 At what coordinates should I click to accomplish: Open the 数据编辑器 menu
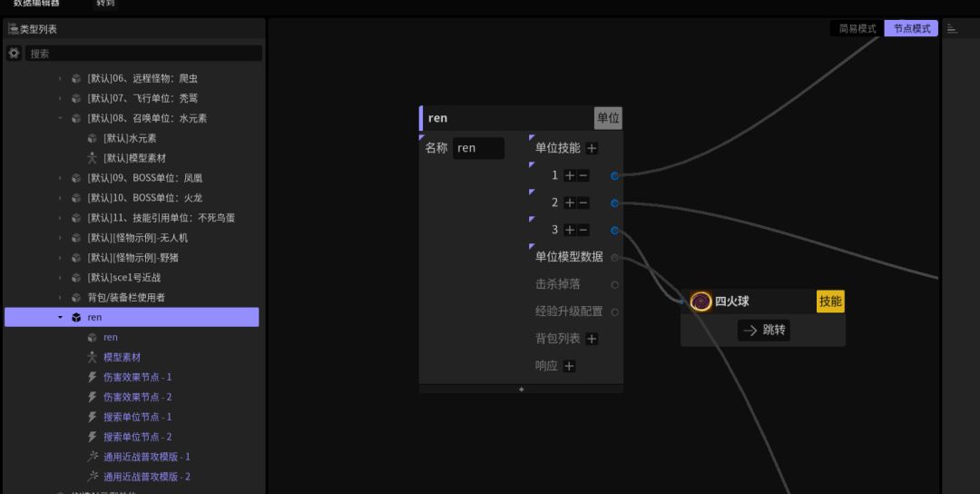[37, 3]
